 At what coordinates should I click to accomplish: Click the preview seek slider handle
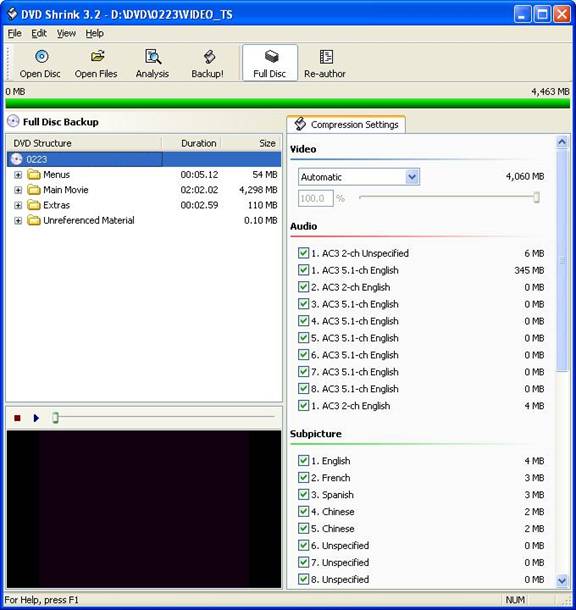point(55,418)
